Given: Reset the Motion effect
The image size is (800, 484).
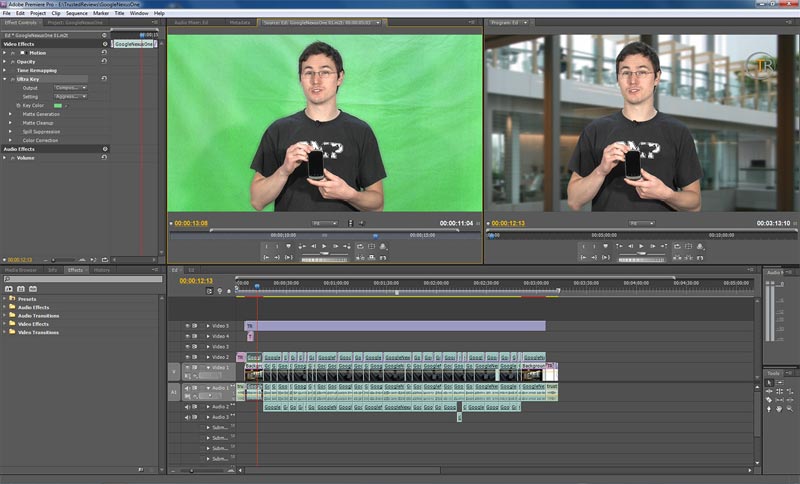Looking at the screenshot, I should coord(104,53).
